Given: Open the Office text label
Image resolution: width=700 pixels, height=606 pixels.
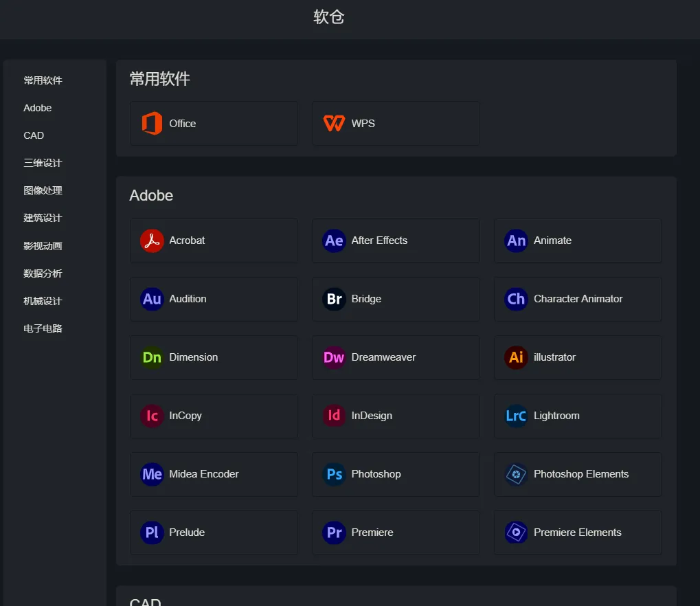Looking at the screenshot, I should click(183, 124).
